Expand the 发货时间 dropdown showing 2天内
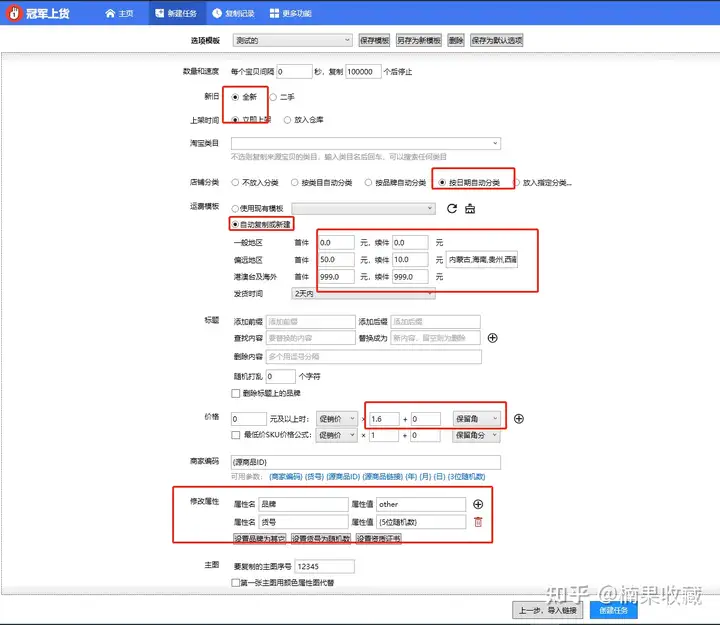The width and height of the screenshot is (720, 625). tap(363, 293)
